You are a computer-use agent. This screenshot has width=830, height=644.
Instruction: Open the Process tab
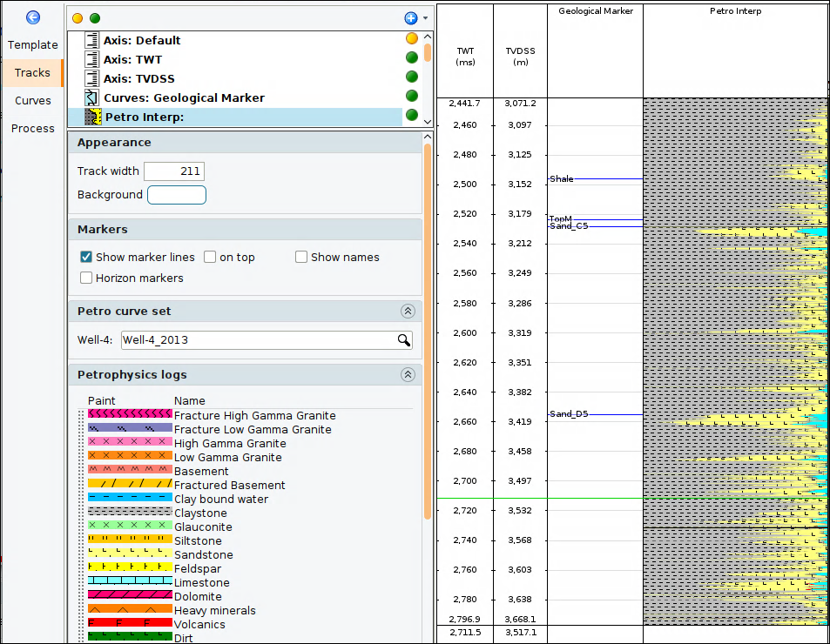coord(33,129)
